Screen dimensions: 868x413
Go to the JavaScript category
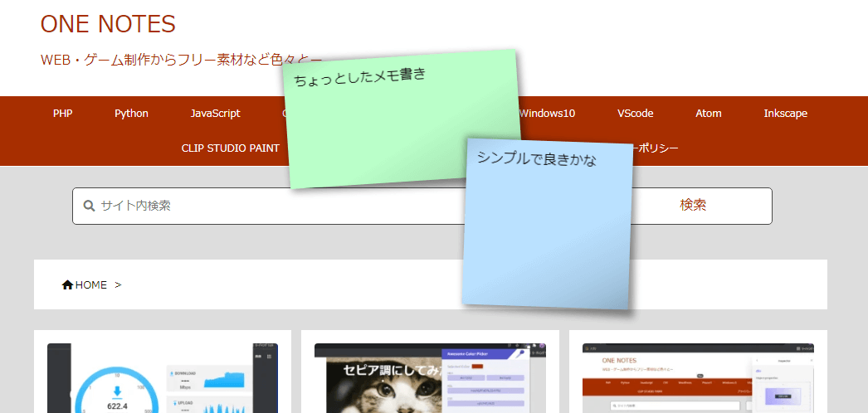[x=215, y=114]
